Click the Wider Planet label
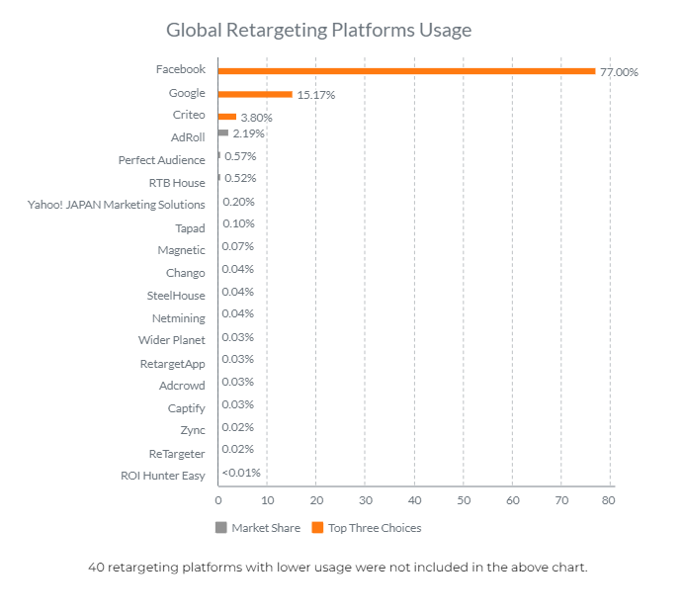 tap(172, 340)
